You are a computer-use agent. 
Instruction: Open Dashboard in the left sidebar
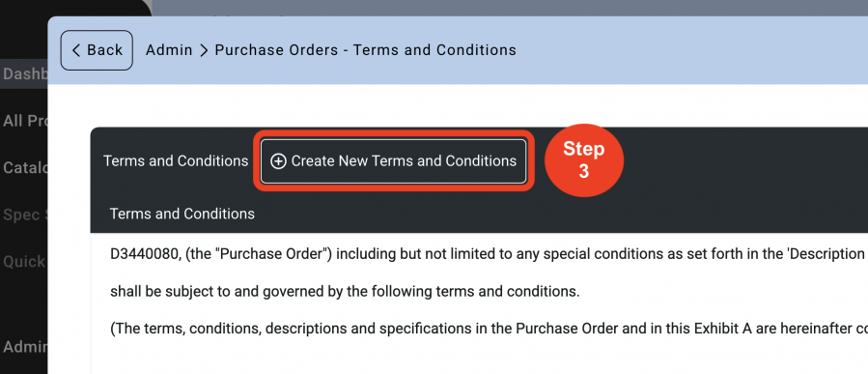tap(24, 74)
